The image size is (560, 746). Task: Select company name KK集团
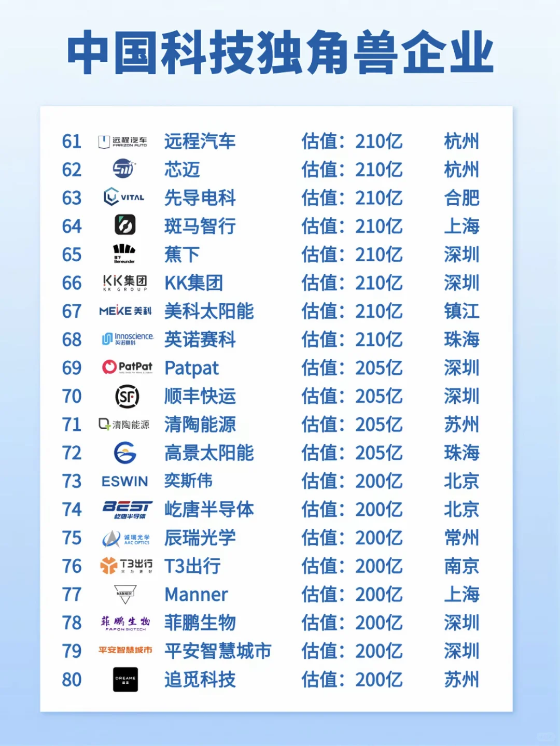pyautogui.click(x=194, y=283)
